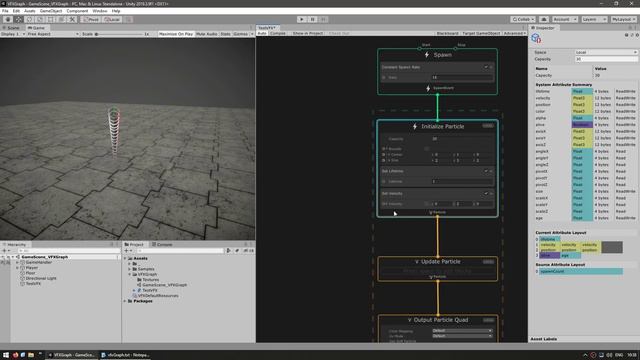The image size is (640, 360).
Task: Switch to Notepad vfxGraph.txt taskbar item
Action: 125,355
